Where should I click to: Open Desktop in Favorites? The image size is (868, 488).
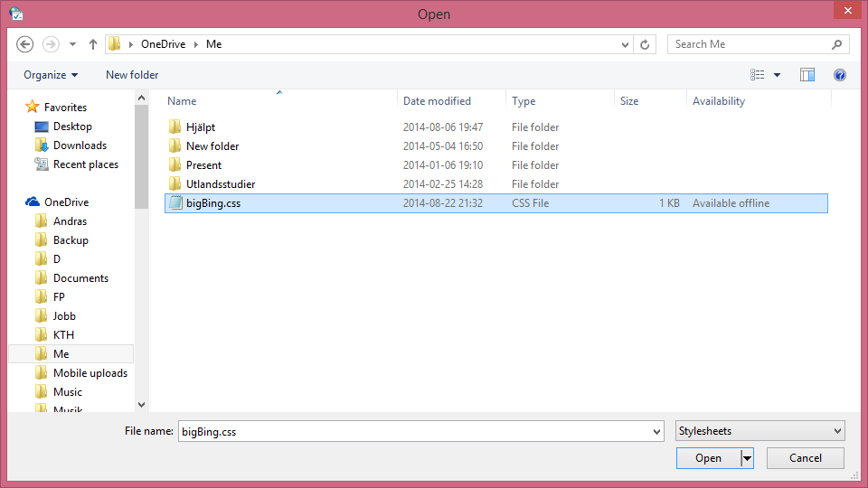[72, 127]
